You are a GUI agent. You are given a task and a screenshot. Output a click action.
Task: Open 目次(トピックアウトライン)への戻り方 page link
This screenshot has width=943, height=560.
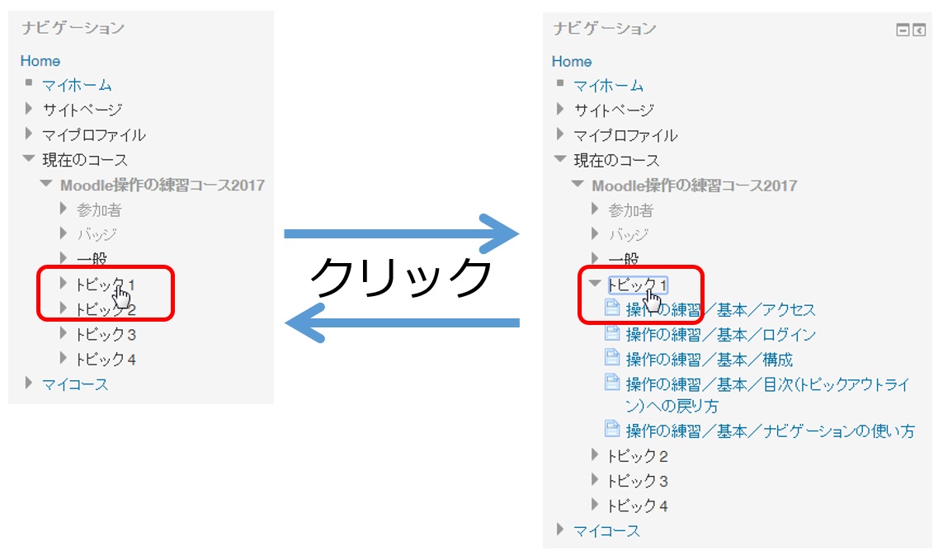tap(767, 395)
